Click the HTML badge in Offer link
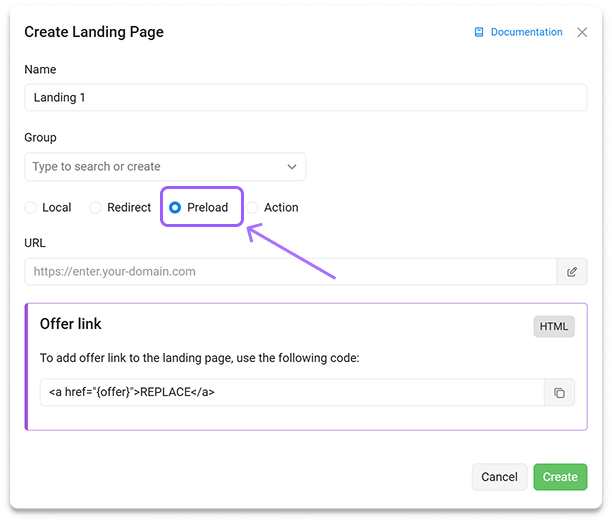The width and height of the screenshot is (612, 523). [x=554, y=326]
